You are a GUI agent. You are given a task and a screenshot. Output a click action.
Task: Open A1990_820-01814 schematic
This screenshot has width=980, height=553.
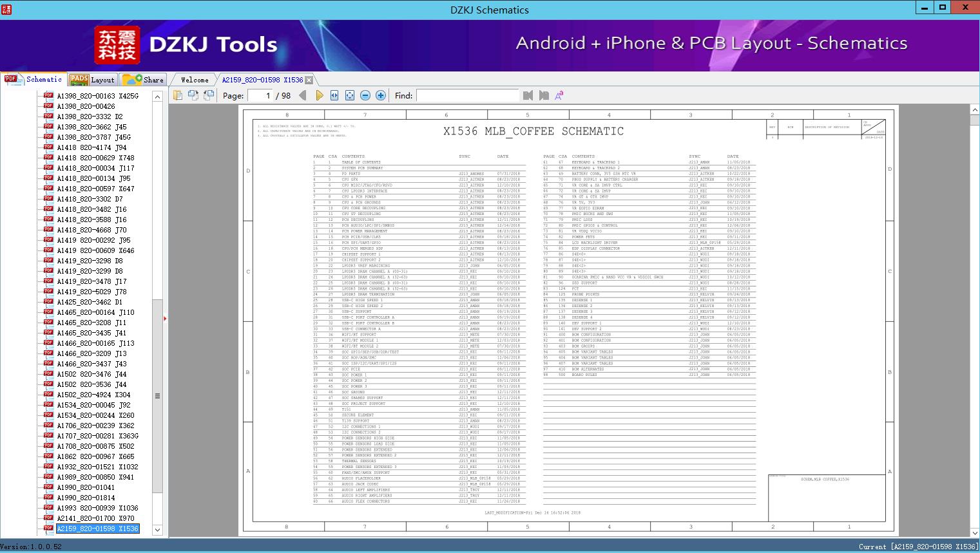coord(86,498)
